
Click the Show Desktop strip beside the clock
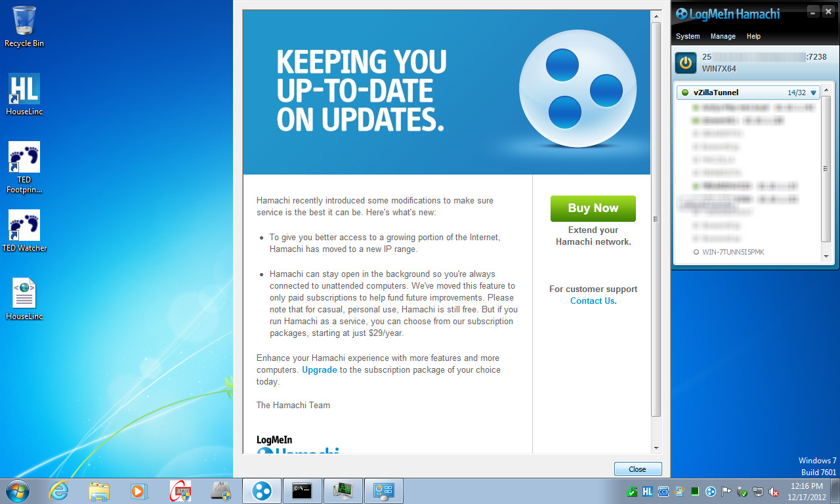click(835, 491)
